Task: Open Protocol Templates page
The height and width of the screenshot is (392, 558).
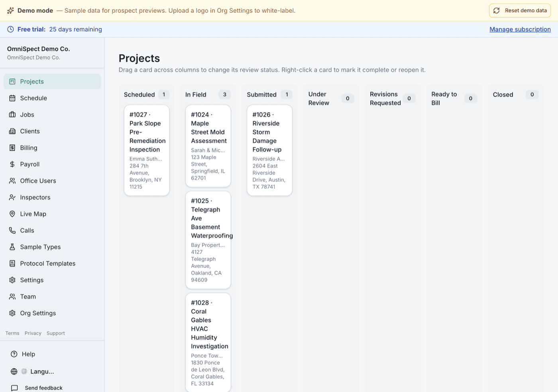Action: point(52,263)
